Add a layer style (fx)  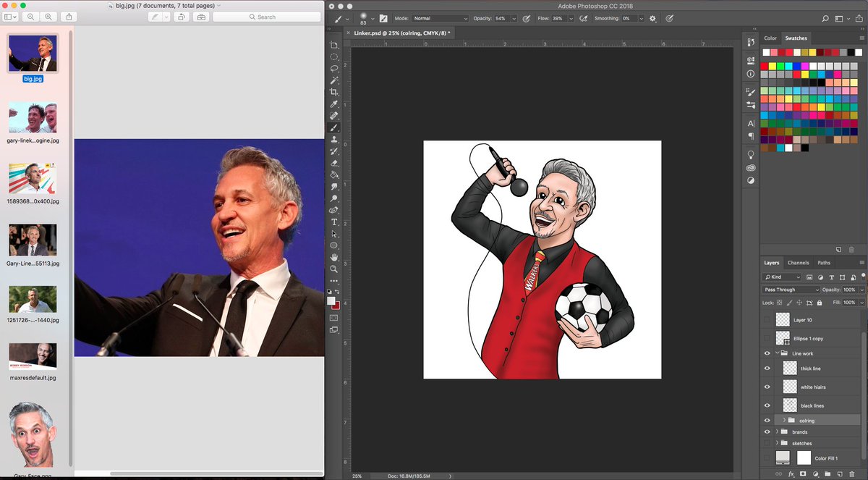click(x=791, y=473)
